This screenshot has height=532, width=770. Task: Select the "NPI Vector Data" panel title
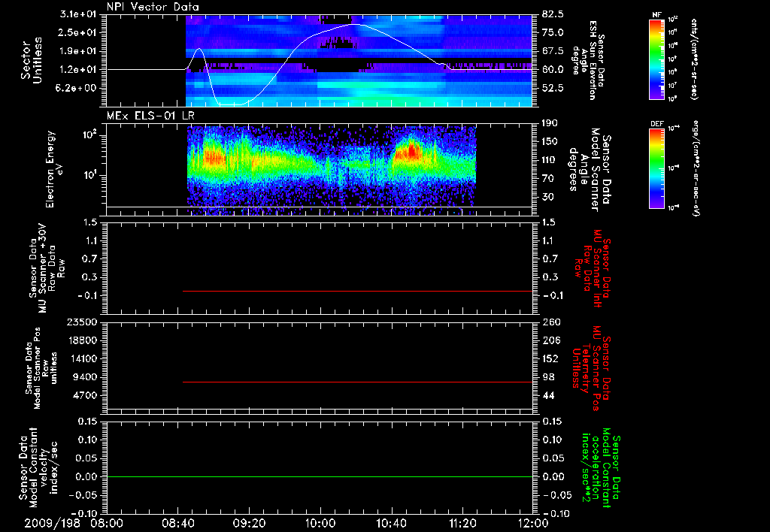coord(153,7)
